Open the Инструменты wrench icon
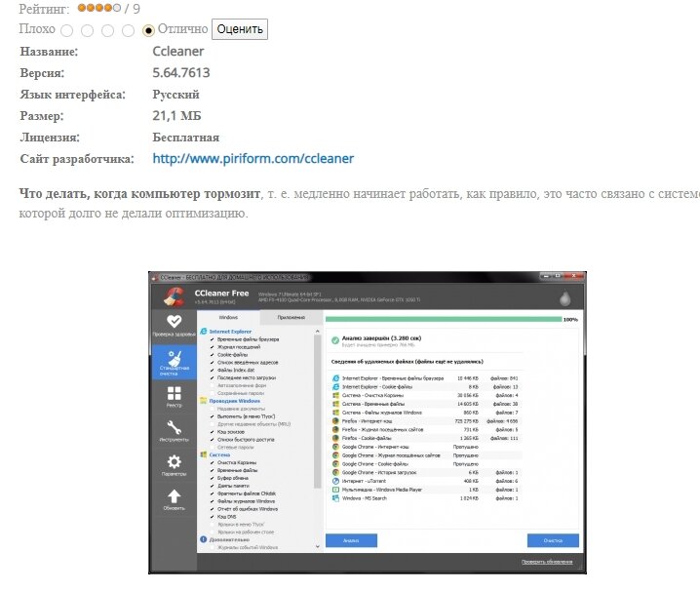The height and width of the screenshot is (592, 700). coord(175,427)
